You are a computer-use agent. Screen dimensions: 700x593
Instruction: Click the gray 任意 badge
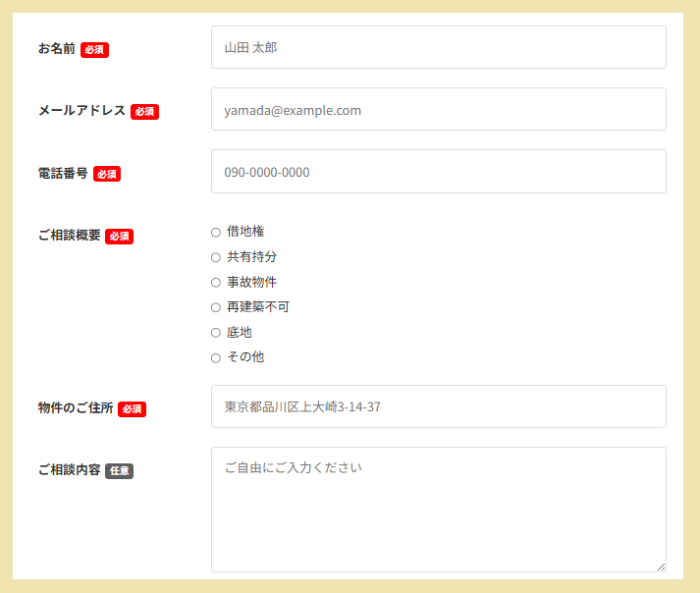119,471
